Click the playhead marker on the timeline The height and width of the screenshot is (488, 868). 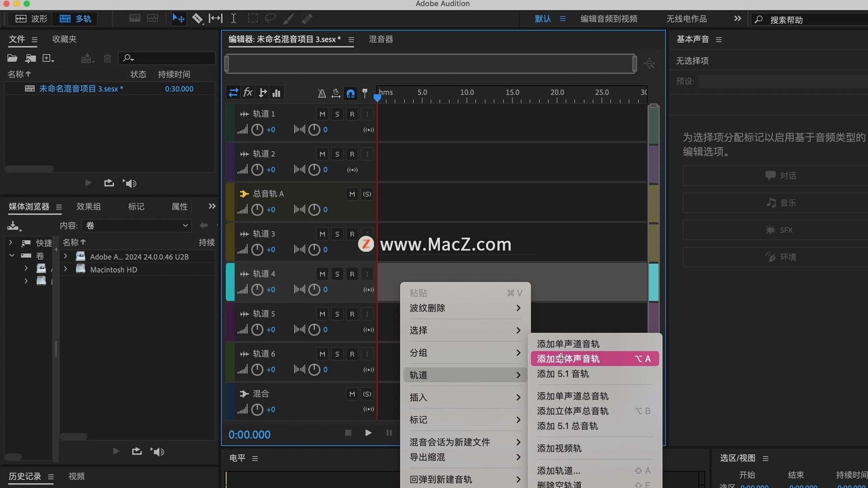pos(377,97)
